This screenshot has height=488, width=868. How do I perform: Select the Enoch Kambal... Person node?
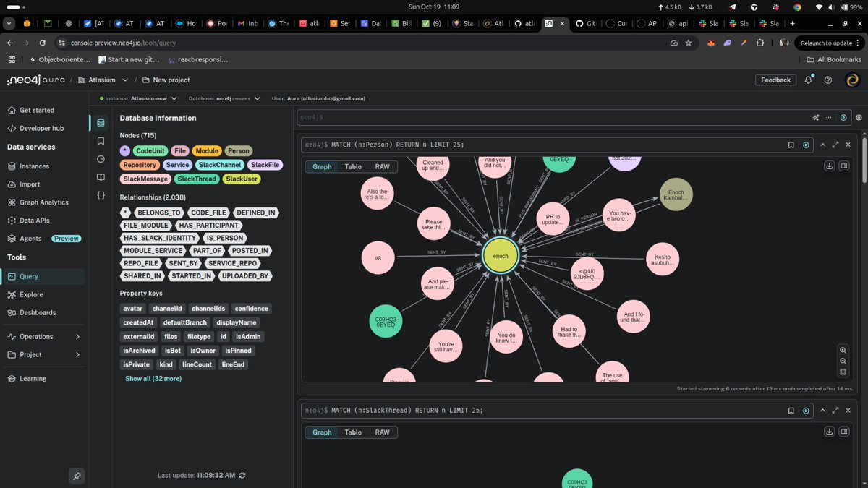676,194
